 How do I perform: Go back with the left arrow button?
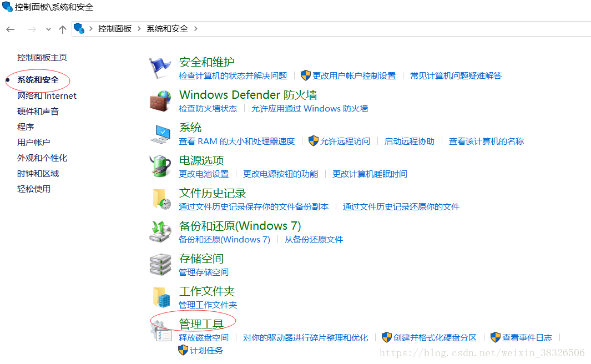pyautogui.click(x=11, y=29)
